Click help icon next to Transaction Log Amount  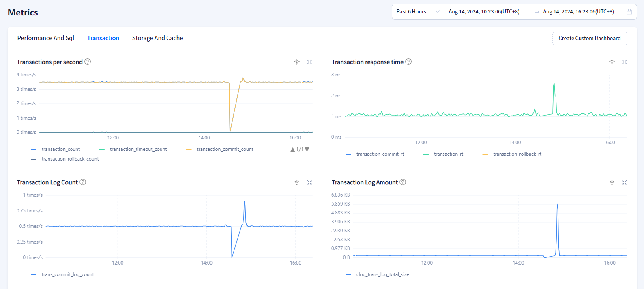point(403,182)
